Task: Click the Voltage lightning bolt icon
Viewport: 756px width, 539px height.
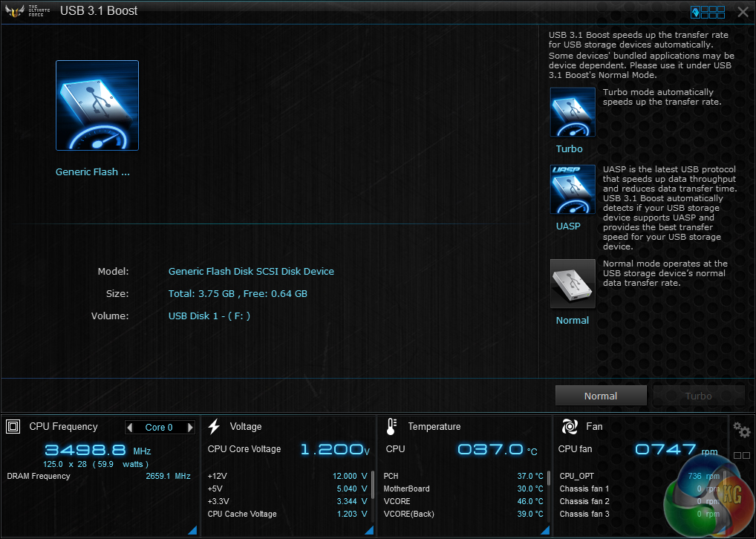Action: (x=214, y=426)
